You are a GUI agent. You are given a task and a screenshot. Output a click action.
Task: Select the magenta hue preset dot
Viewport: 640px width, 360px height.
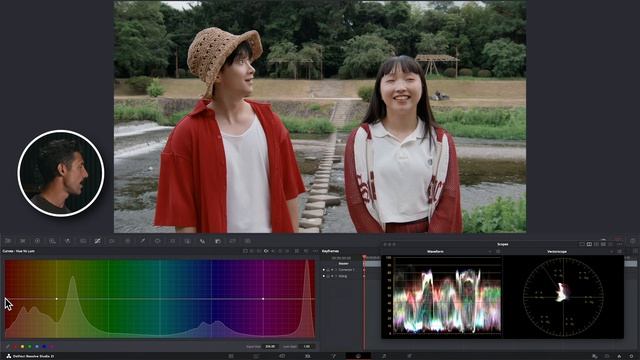pyautogui.click(x=51, y=347)
